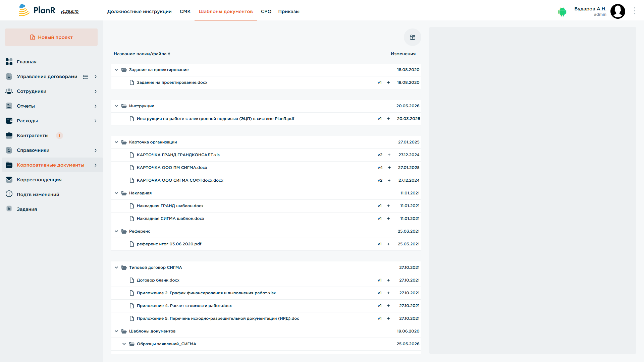Image resolution: width=644 pixels, height=362 pixels.
Task: Click the version number v1.26.6.10 link
Action: click(x=69, y=11)
